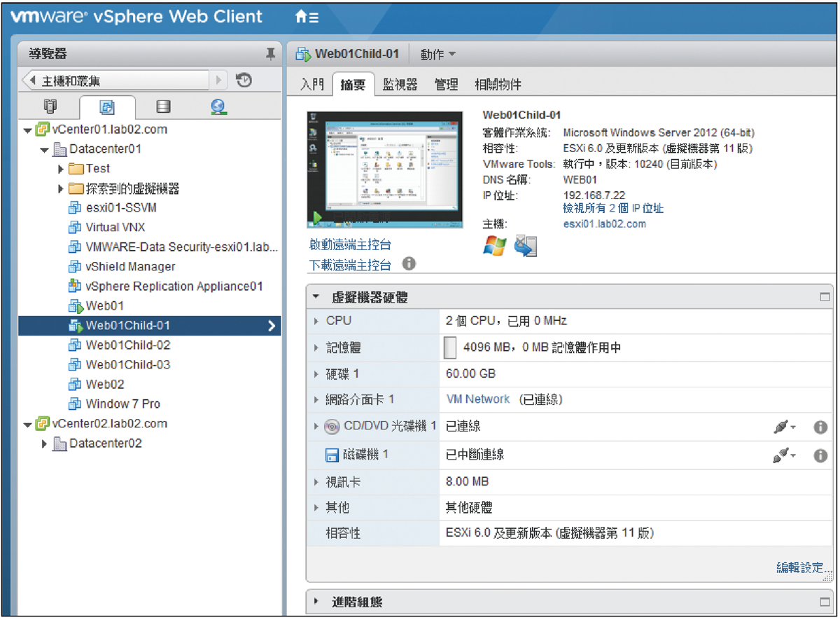Switch to Storage inventory icon
840x620 pixels.
coord(163,107)
